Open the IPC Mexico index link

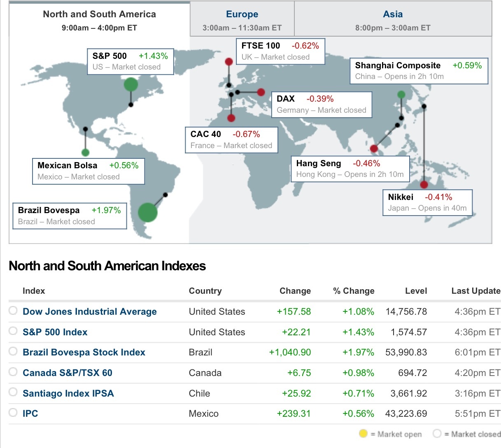30,413
